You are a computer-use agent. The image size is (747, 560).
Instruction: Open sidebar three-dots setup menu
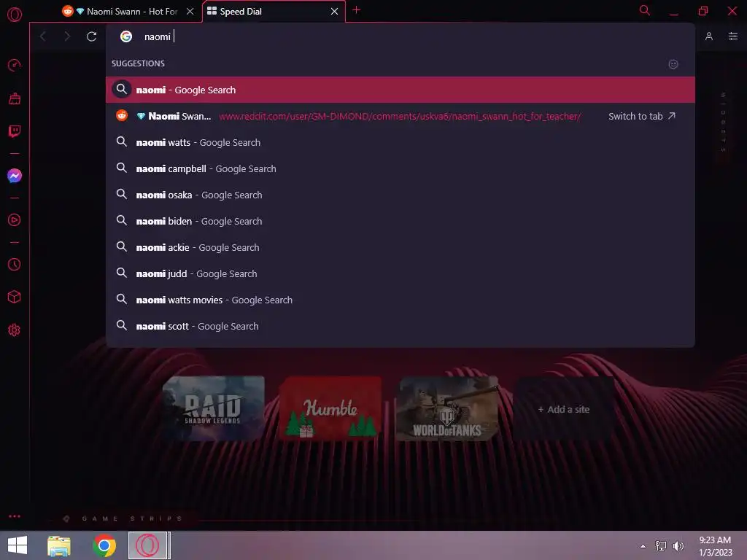pyautogui.click(x=15, y=516)
